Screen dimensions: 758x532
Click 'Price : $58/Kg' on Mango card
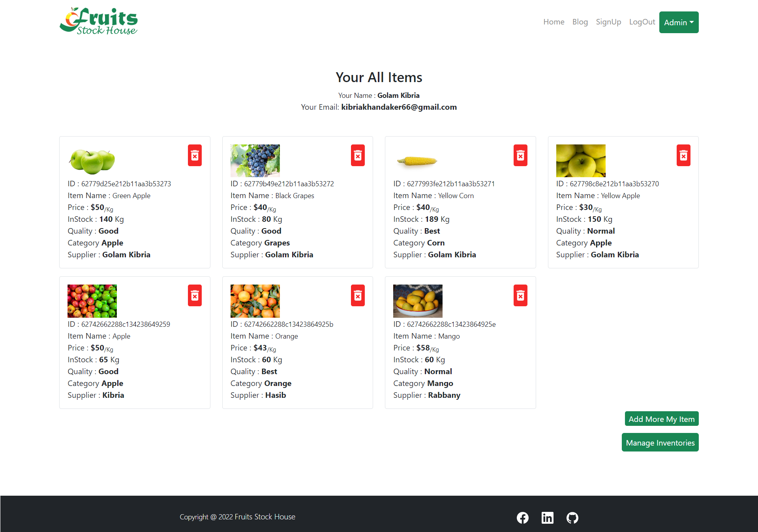(x=416, y=348)
